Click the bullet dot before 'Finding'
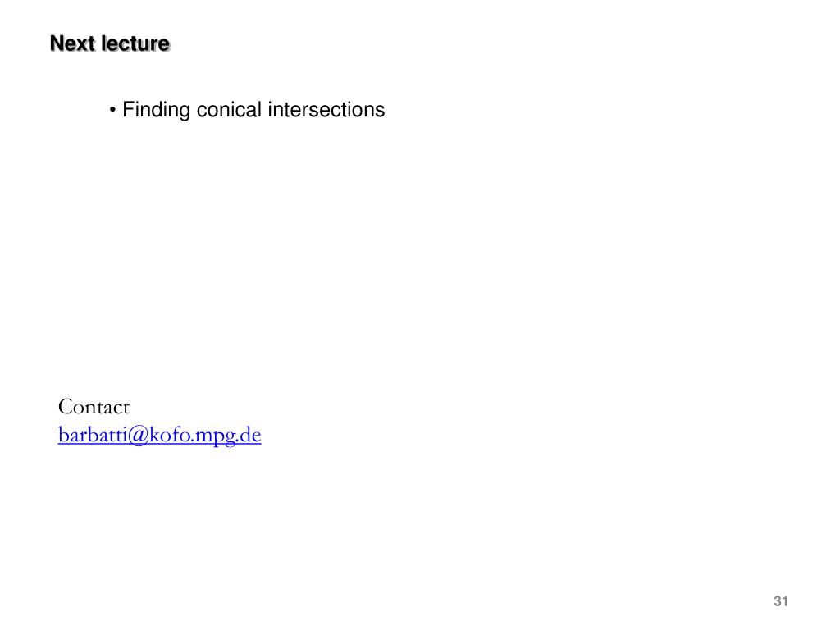The image size is (840, 630). (x=112, y=111)
